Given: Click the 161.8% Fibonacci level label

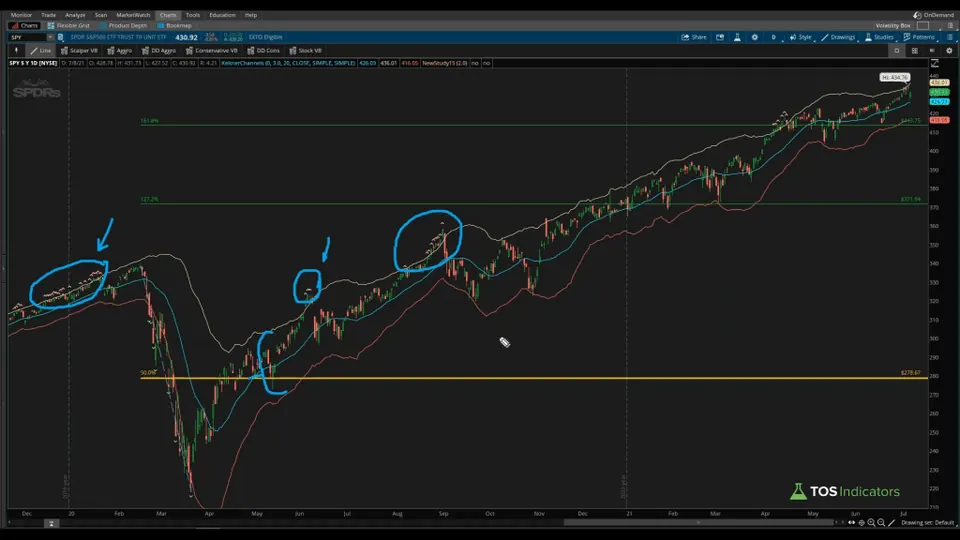Looking at the screenshot, I should click(x=149, y=121).
